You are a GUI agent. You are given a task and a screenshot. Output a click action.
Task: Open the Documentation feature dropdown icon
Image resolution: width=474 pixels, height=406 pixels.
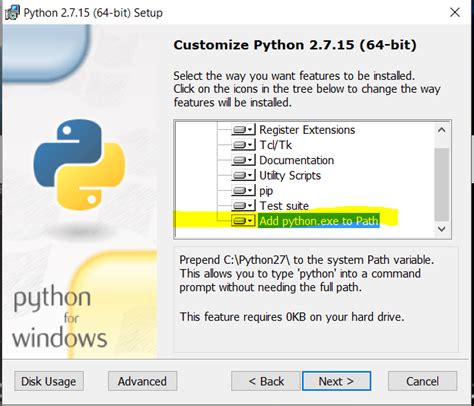pyautogui.click(x=244, y=160)
